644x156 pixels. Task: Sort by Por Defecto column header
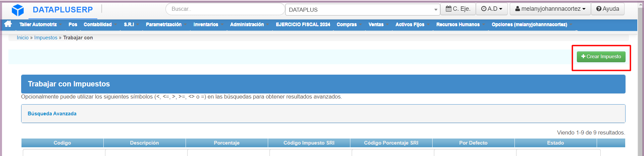coord(474,143)
